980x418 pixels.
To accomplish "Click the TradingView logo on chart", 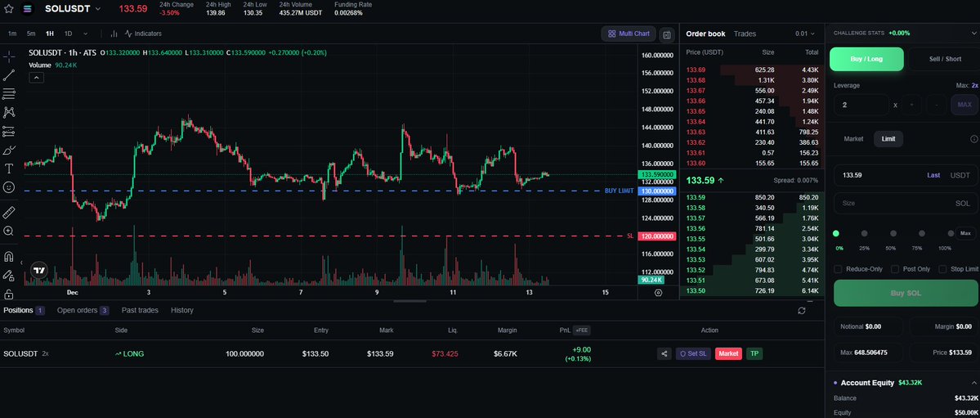I will (38, 270).
